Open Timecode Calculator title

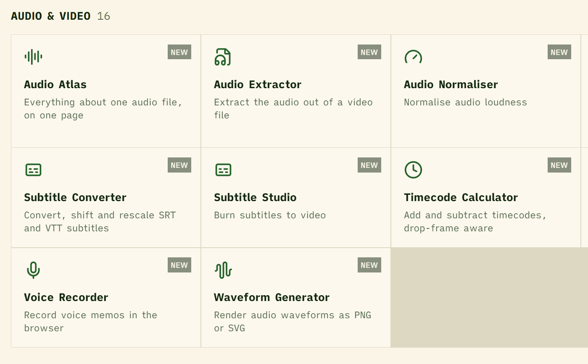(461, 197)
